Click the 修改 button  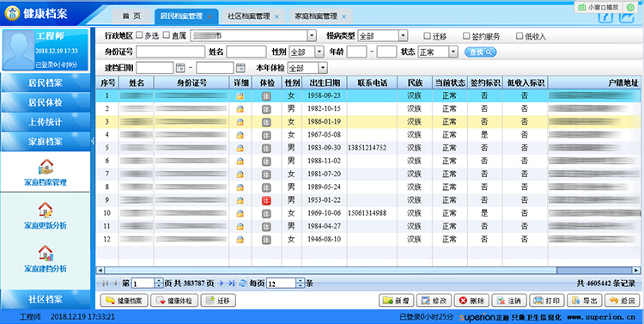434,301
